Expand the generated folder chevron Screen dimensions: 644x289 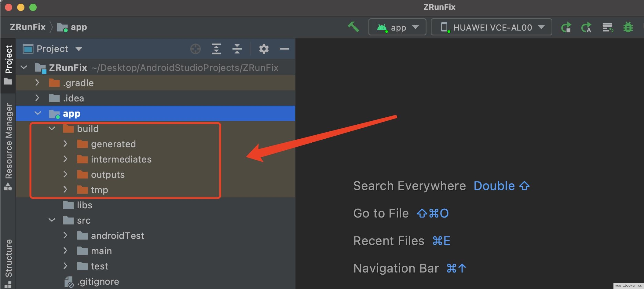tap(65, 144)
